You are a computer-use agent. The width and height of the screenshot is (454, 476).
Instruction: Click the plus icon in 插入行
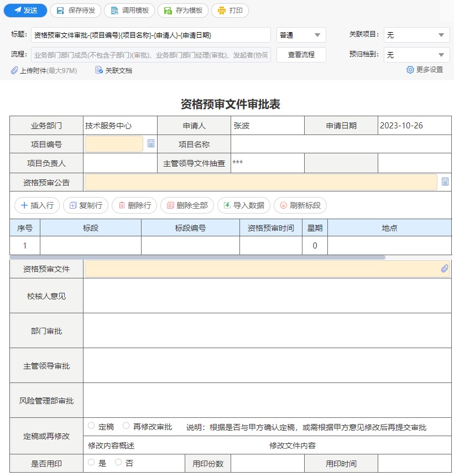pyautogui.click(x=24, y=205)
